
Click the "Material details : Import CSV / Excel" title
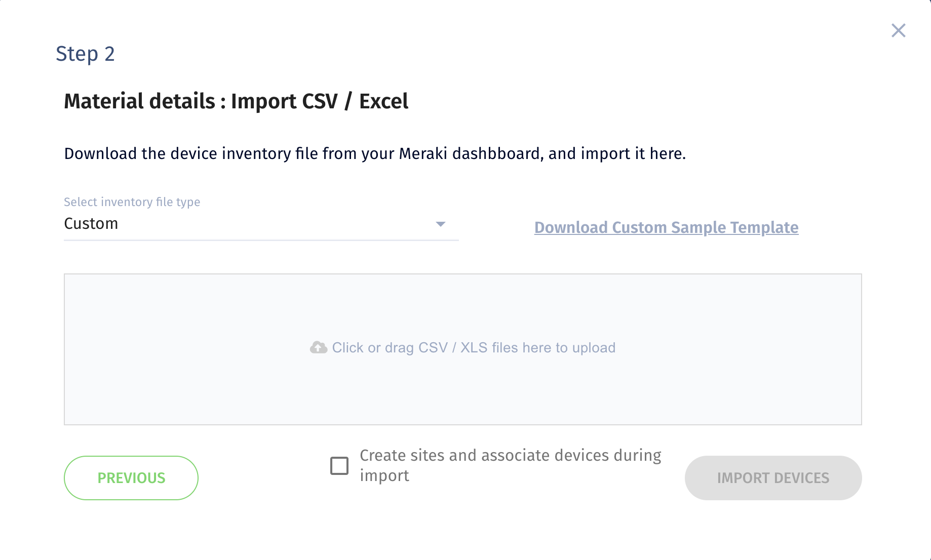coord(236,101)
